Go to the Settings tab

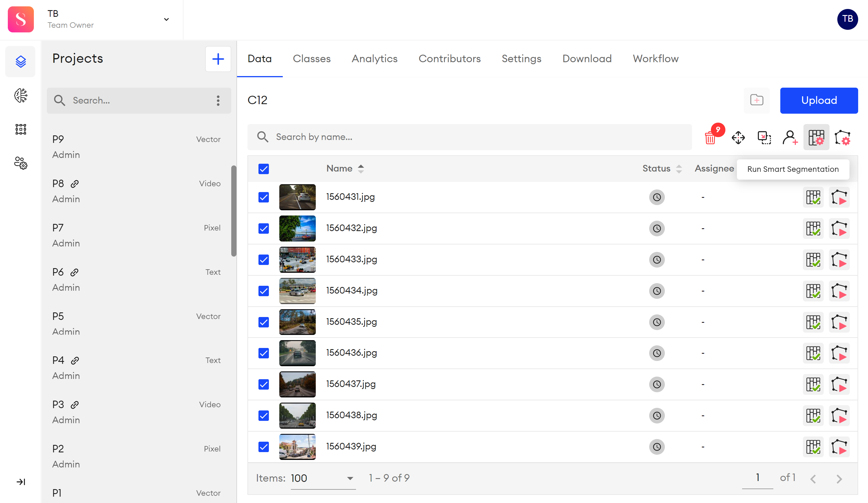522,58
